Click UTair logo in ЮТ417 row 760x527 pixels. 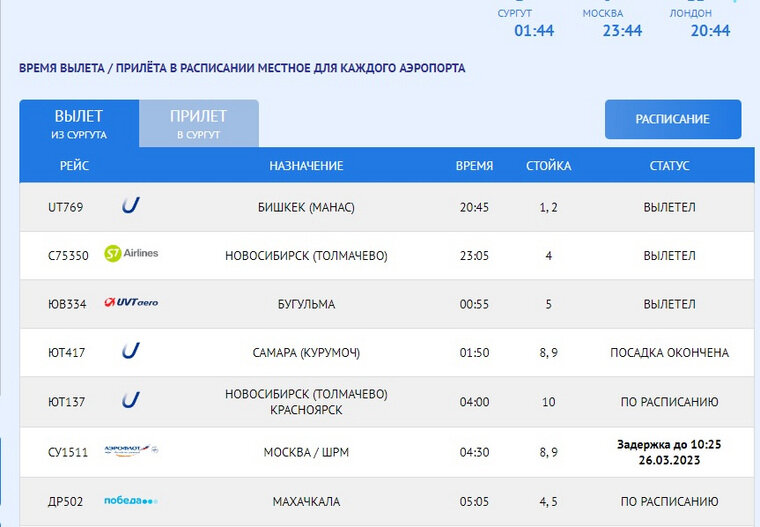click(131, 351)
